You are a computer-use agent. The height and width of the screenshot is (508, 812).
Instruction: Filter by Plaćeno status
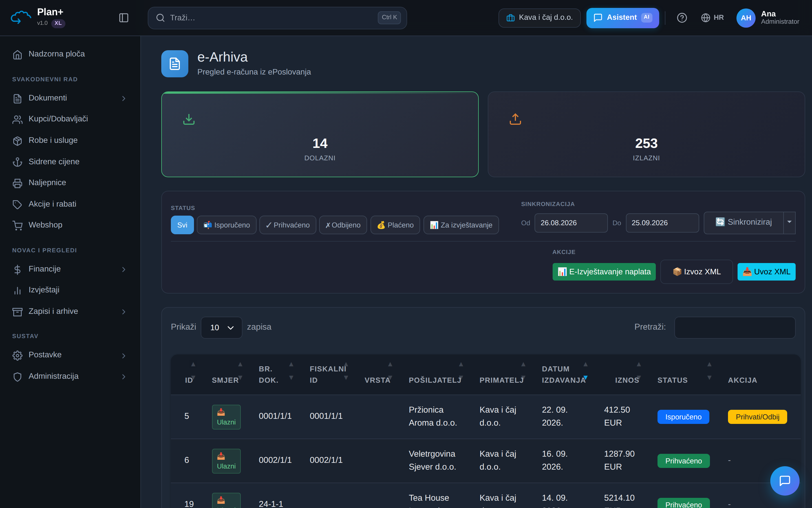[x=395, y=225]
